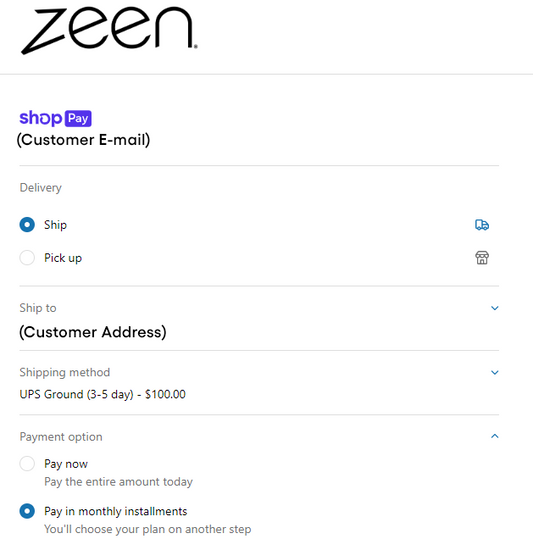Click the Customer E-mail text
This screenshot has height=550, width=533.
point(83,140)
